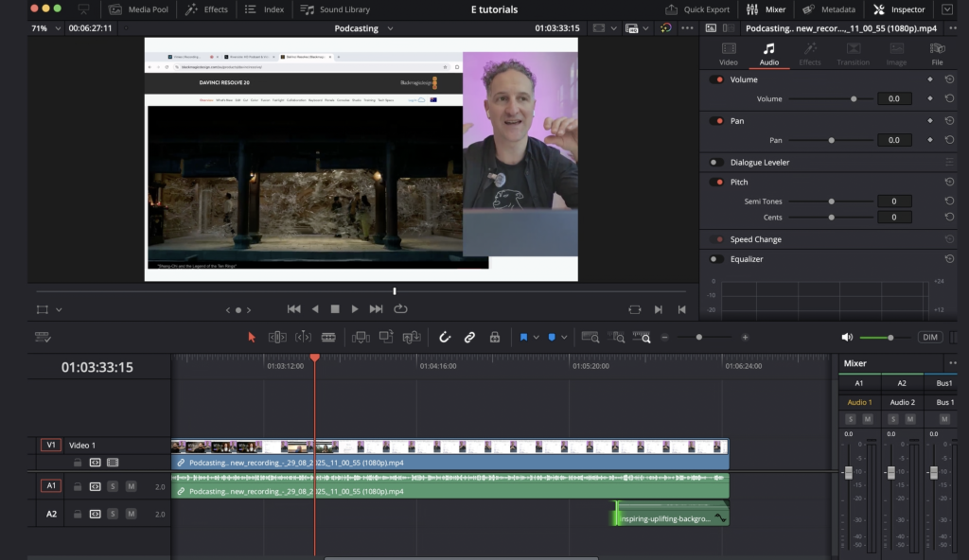Enable snapping with the magnet icon
This screenshot has height=560, width=969.
coord(444,336)
